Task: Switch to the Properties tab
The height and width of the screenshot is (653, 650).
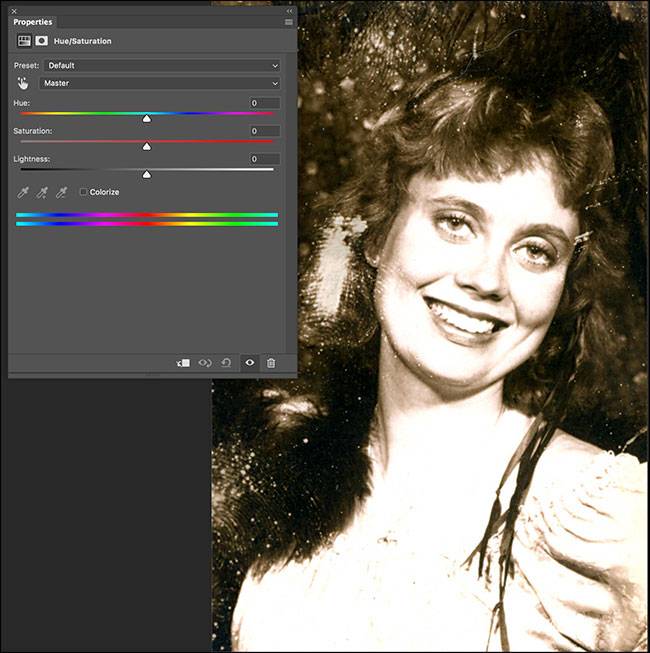Action: pyautogui.click(x=32, y=22)
